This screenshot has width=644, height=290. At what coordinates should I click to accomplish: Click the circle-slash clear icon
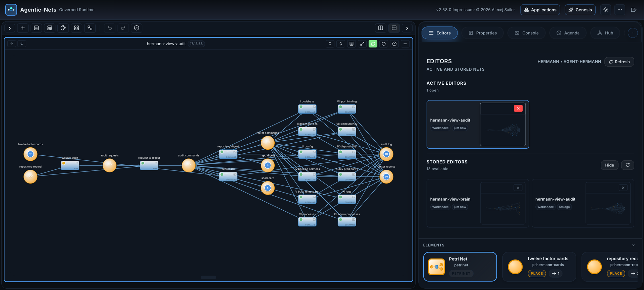click(137, 28)
